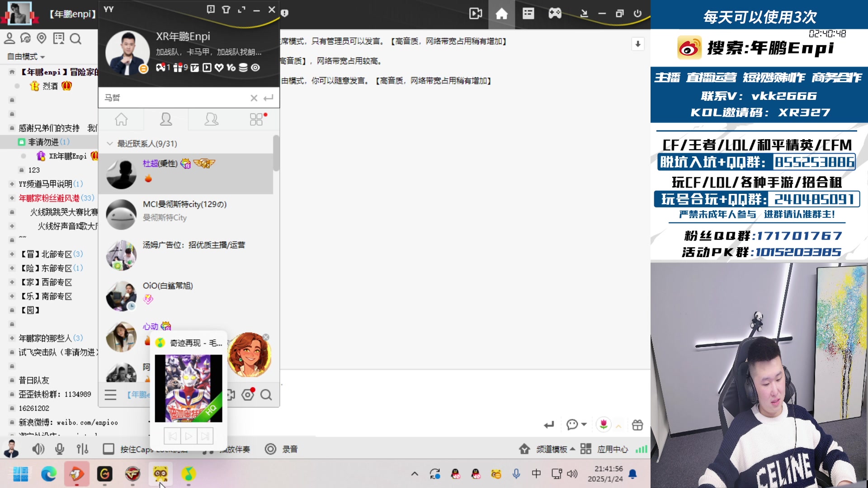Go to the home tab in the YY title bar

[501, 14]
